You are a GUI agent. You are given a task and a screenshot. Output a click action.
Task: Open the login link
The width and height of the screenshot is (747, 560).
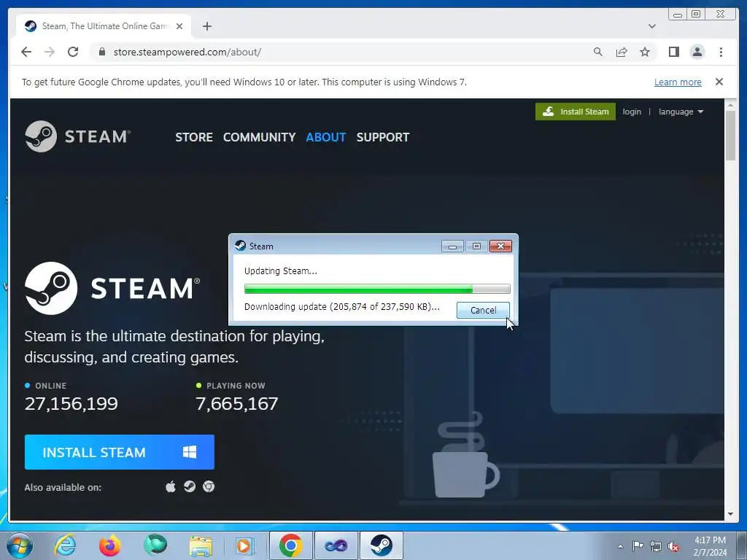point(632,112)
